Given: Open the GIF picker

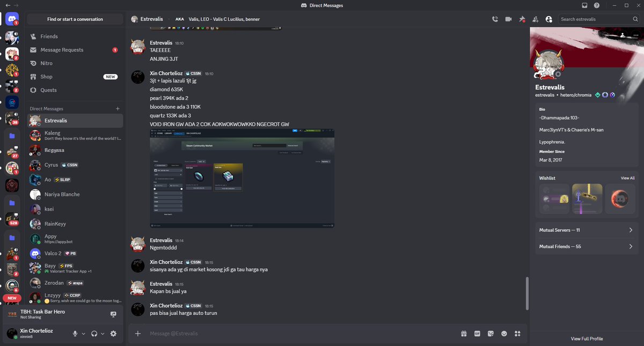Looking at the screenshot, I should [477, 333].
